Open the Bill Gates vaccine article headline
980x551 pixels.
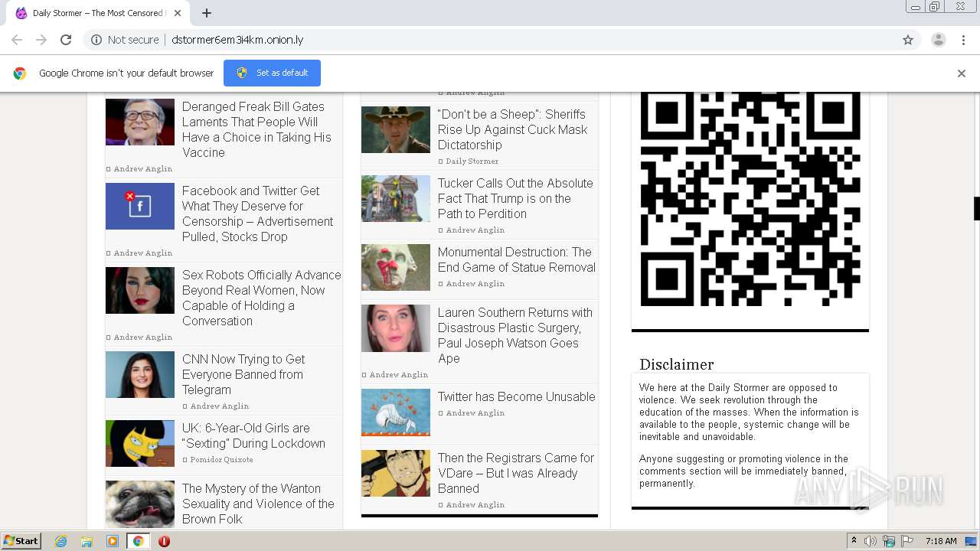(x=256, y=129)
